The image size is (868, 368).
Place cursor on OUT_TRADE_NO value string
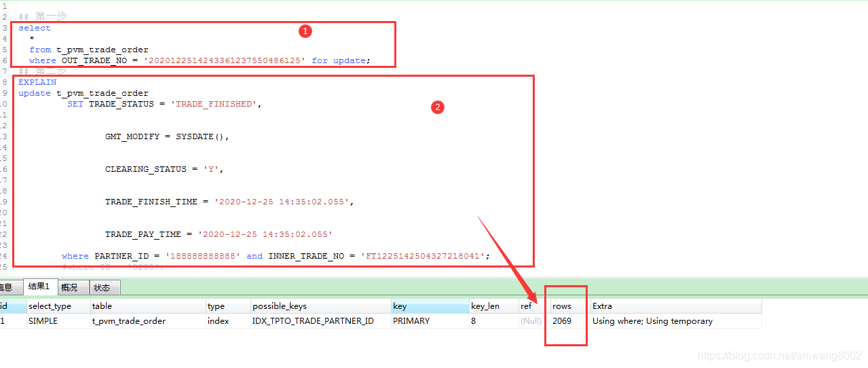(x=225, y=60)
